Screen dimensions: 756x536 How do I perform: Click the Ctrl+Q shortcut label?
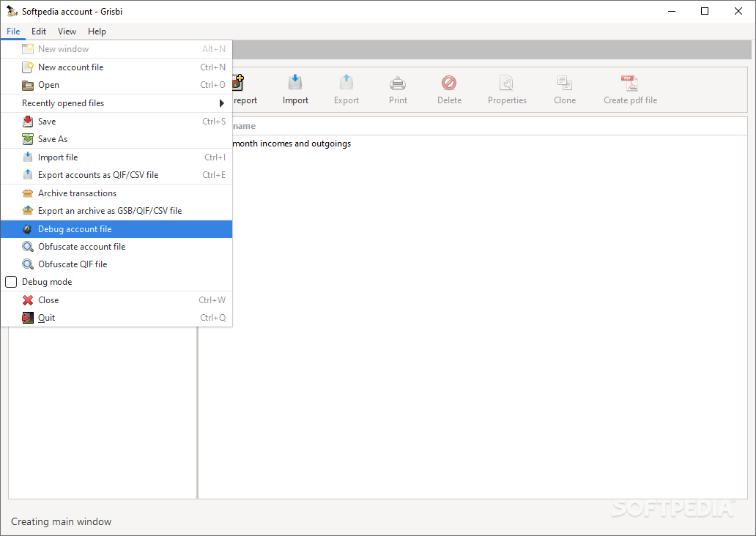(212, 318)
